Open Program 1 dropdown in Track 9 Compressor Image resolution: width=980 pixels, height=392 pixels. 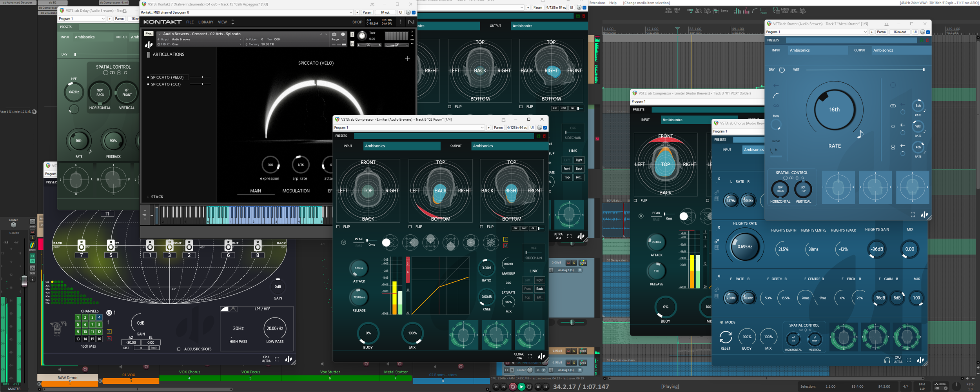click(x=409, y=128)
